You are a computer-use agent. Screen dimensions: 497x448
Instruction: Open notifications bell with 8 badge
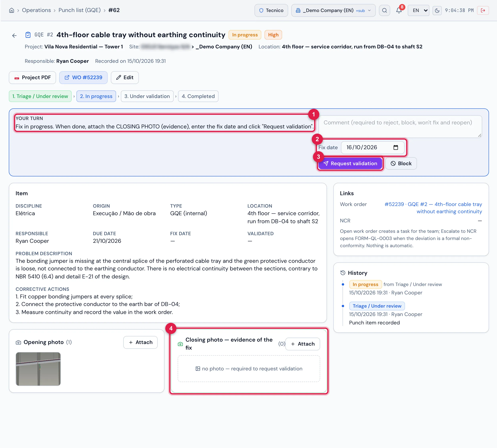pyautogui.click(x=399, y=10)
